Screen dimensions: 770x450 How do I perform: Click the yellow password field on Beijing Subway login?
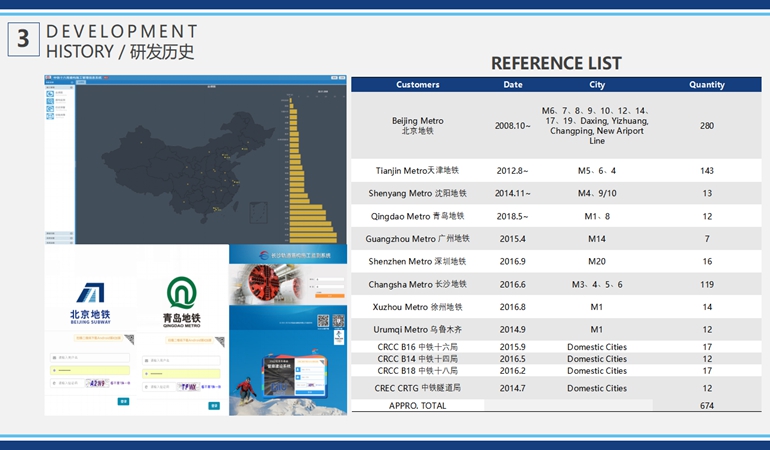tap(90, 370)
